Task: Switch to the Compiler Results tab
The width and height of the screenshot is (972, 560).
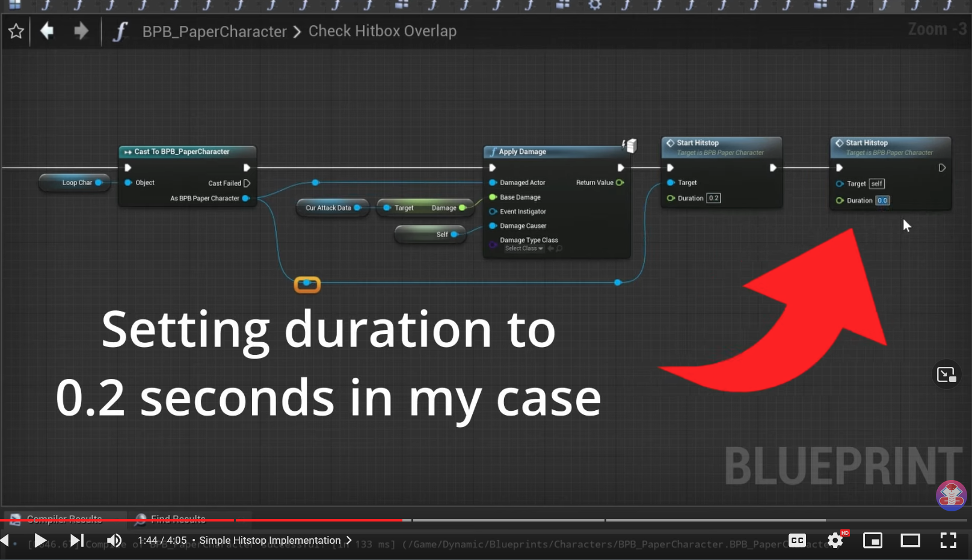Action: click(x=64, y=518)
